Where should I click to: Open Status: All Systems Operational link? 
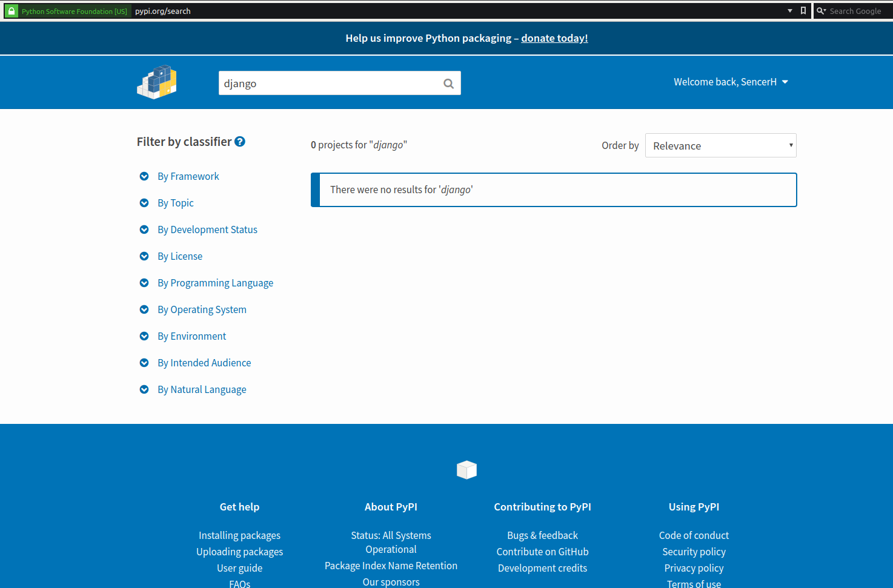391,543
